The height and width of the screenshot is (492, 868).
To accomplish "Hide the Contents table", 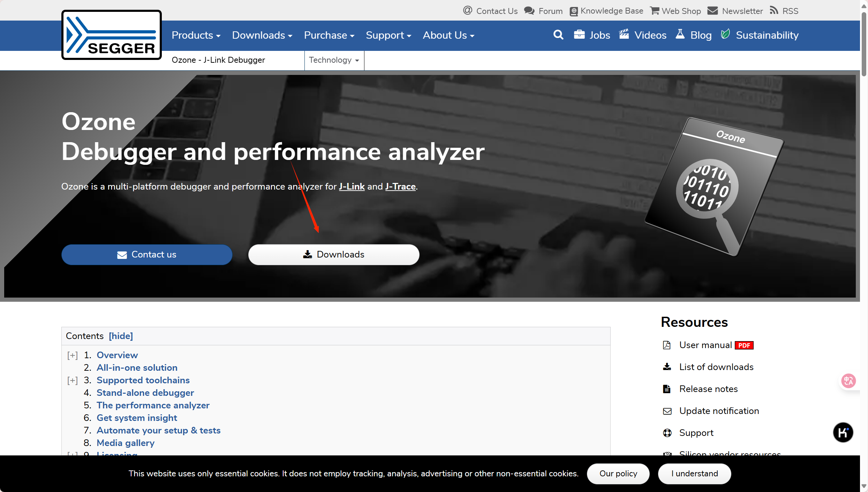I will point(121,336).
